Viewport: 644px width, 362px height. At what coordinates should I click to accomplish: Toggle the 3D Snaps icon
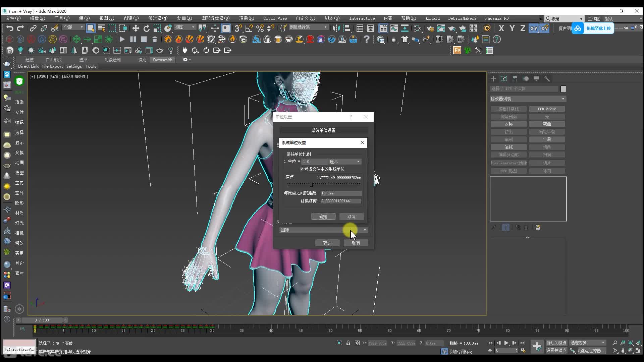click(x=238, y=28)
